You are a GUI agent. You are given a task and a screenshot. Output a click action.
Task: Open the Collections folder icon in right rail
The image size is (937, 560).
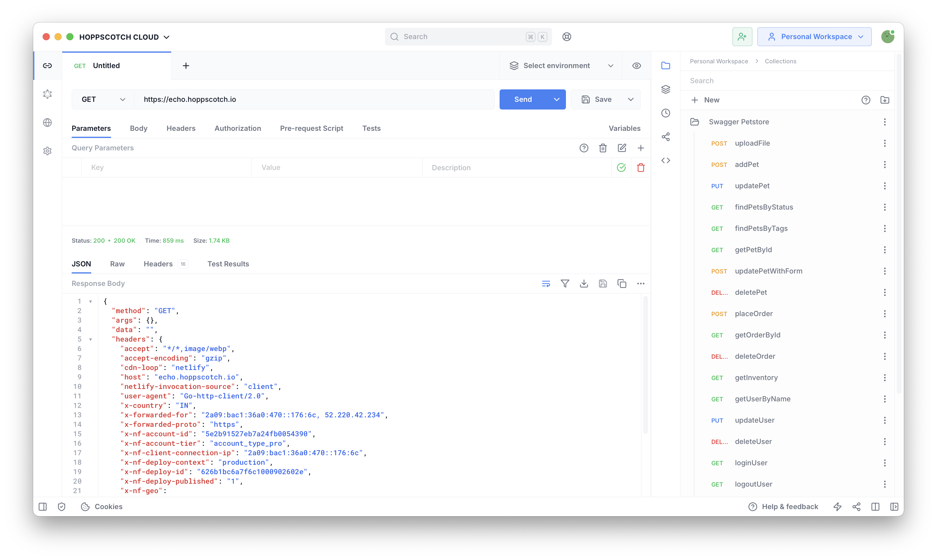(x=665, y=66)
